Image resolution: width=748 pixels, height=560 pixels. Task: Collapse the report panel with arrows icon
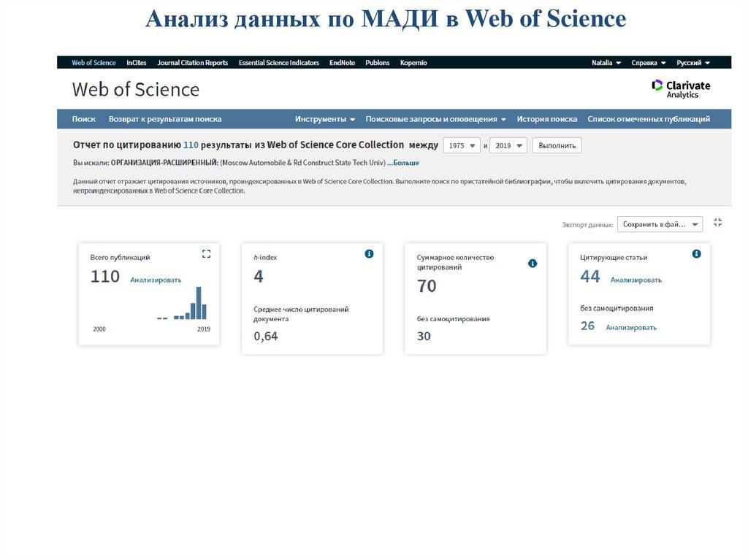coord(717,223)
